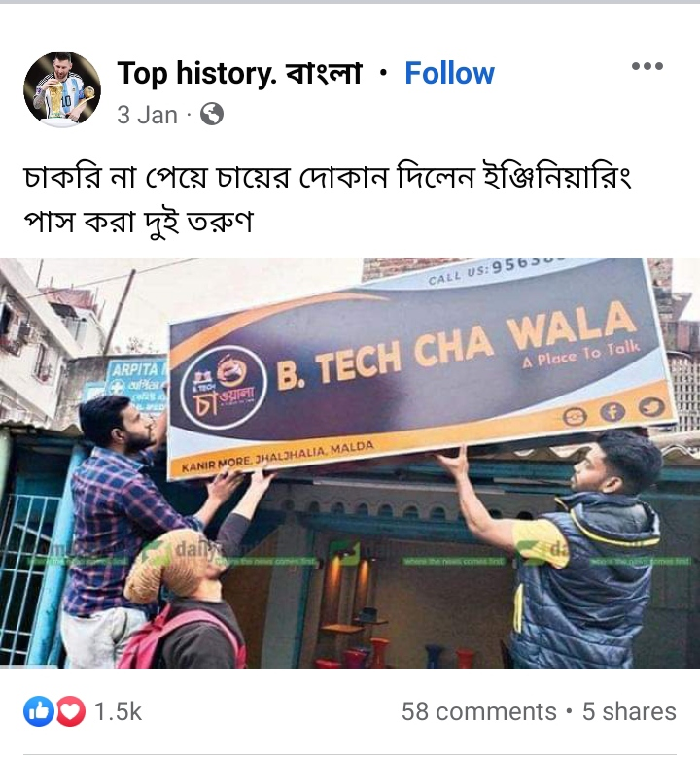Click the A Place To Talk tagline
The width and height of the screenshot is (700, 758).
(580, 355)
